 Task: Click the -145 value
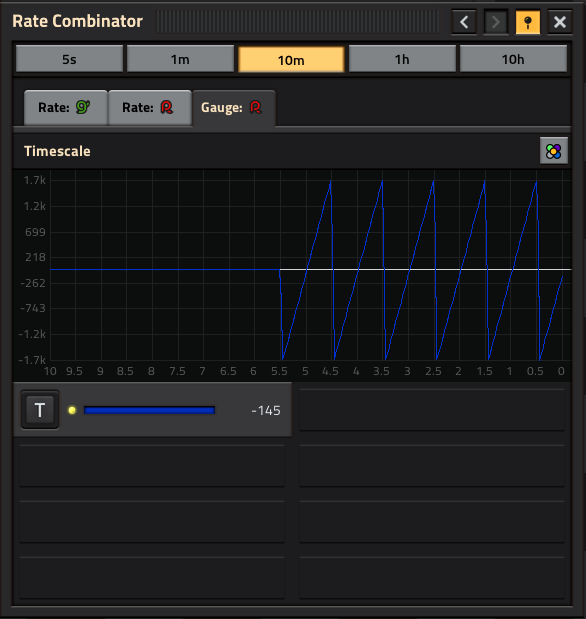pos(266,411)
